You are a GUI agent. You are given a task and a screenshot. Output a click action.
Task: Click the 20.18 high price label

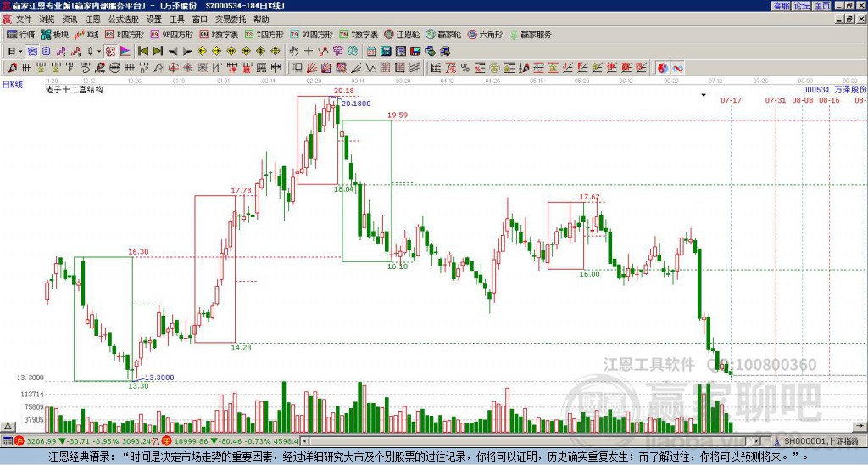tap(343, 91)
